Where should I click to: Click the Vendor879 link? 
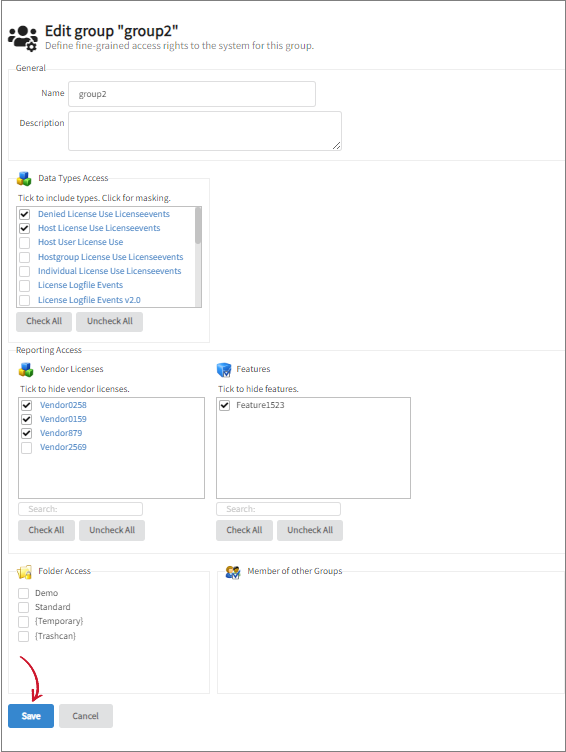point(61,433)
